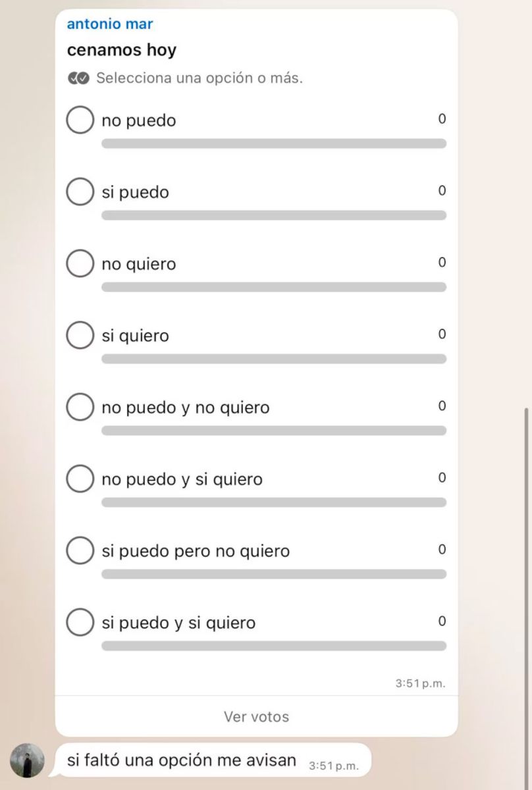This screenshot has width=532, height=790.
Task: Choose 'si quiero' in the poll
Action: [80, 336]
